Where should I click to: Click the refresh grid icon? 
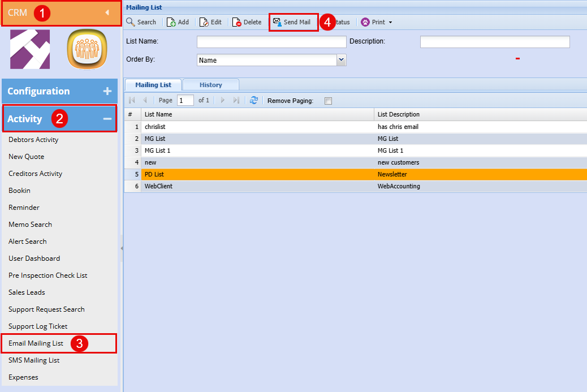click(254, 100)
